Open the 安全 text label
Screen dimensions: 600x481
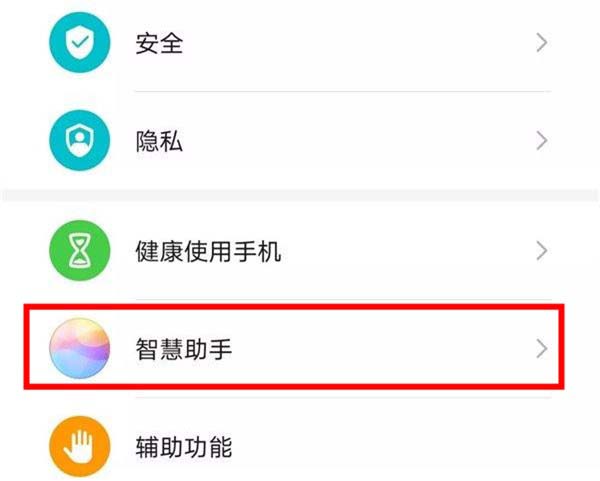[x=159, y=43]
